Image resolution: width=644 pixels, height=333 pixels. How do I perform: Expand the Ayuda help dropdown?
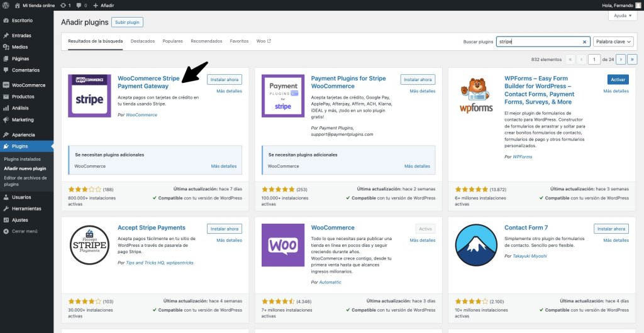(x=623, y=16)
